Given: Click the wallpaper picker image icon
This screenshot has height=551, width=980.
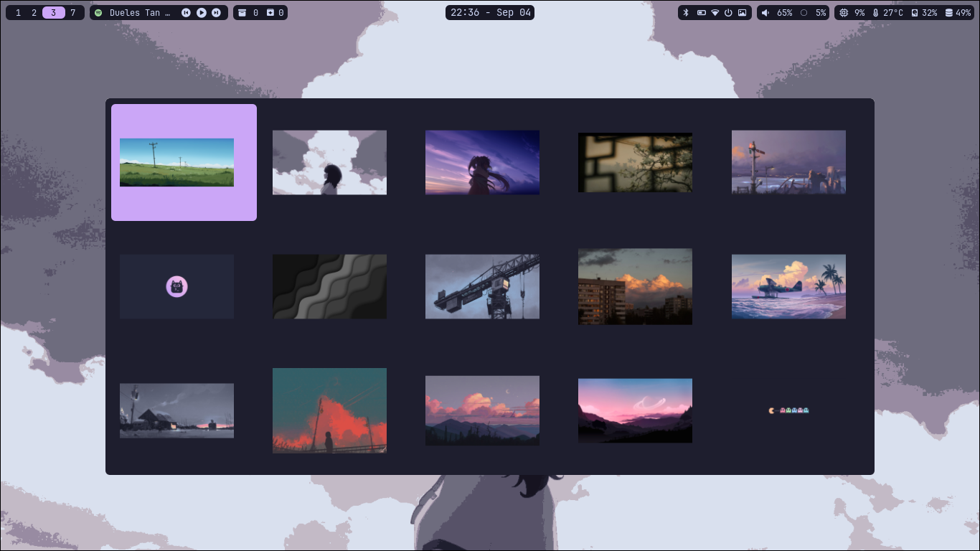Looking at the screenshot, I should (x=742, y=13).
